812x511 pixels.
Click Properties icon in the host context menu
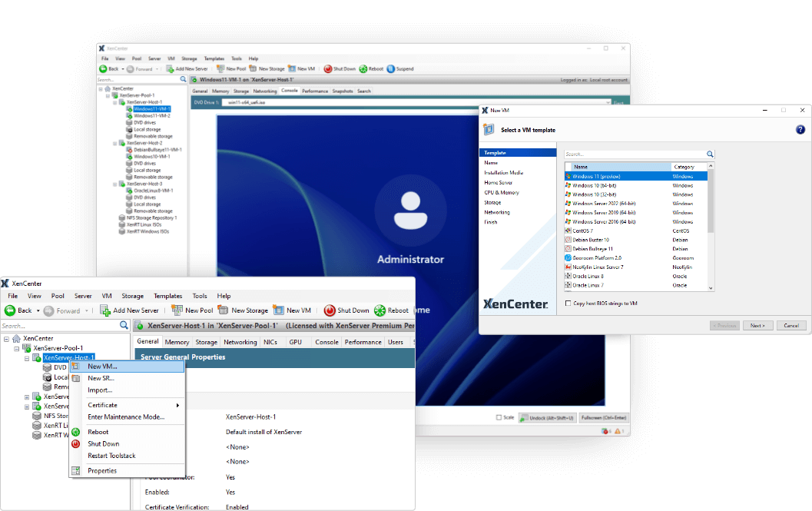[x=75, y=470]
